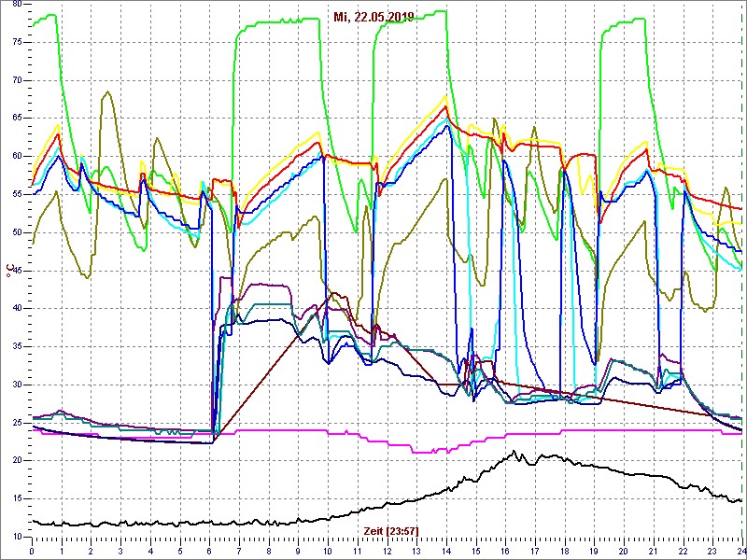Screen dimensions: 747x560
Task: Select the '50' value on the temperature axis
Action: click(x=17, y=232)
